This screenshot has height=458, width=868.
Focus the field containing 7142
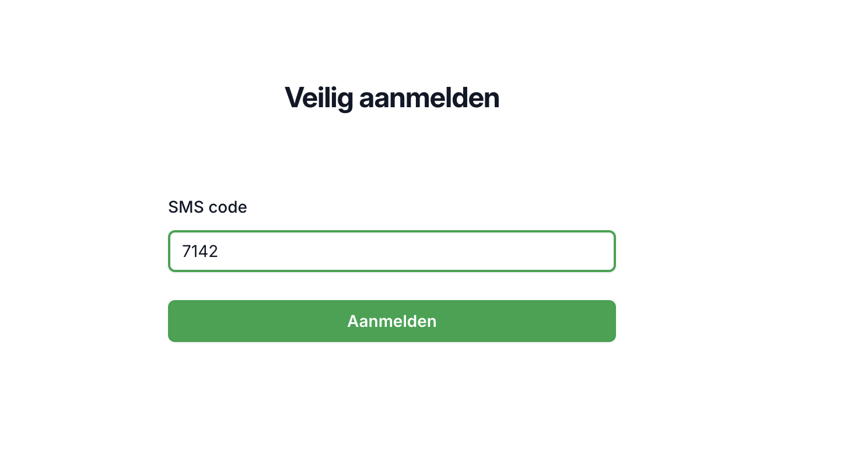point(391,251)
